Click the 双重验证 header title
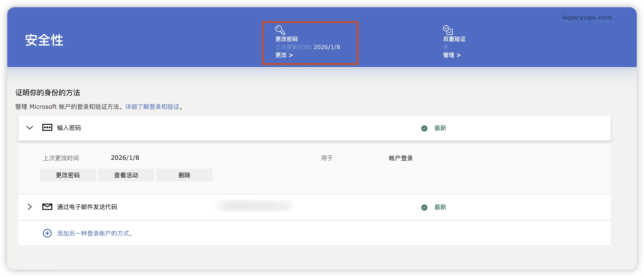The image size is (644, 277). [x=454, y=39]
